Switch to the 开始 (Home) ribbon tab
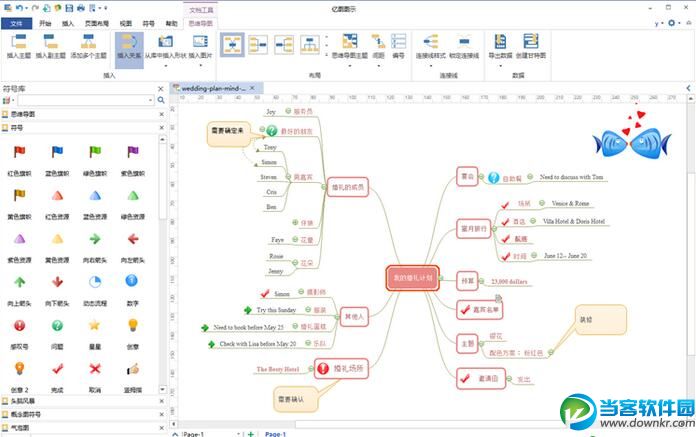This screenshot has width=696, height=437. [x=45, y=23]
